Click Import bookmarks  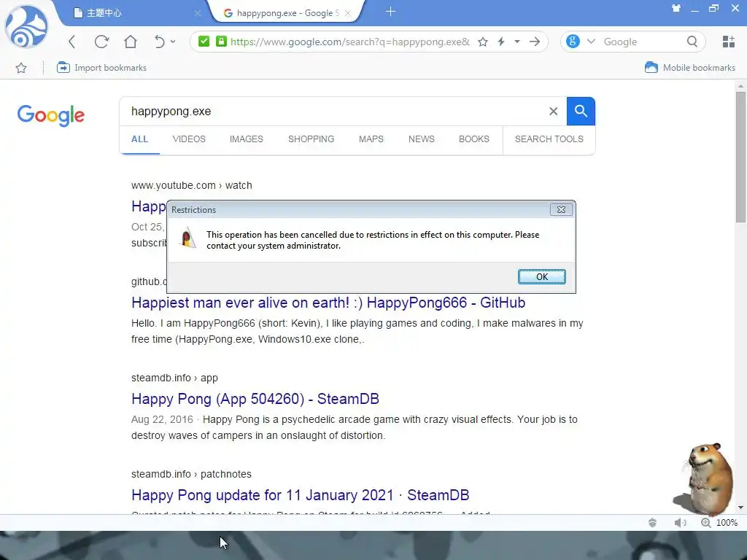(101, 68)
